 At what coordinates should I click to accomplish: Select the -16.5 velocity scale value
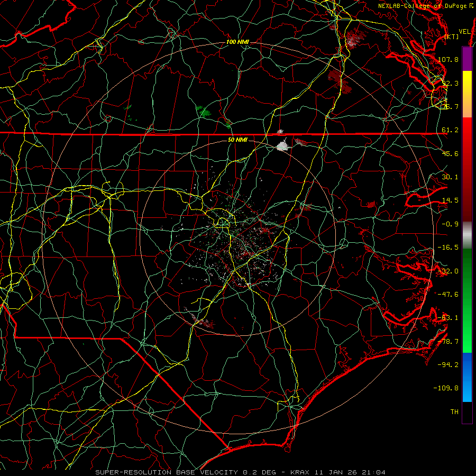pos(448,248)
